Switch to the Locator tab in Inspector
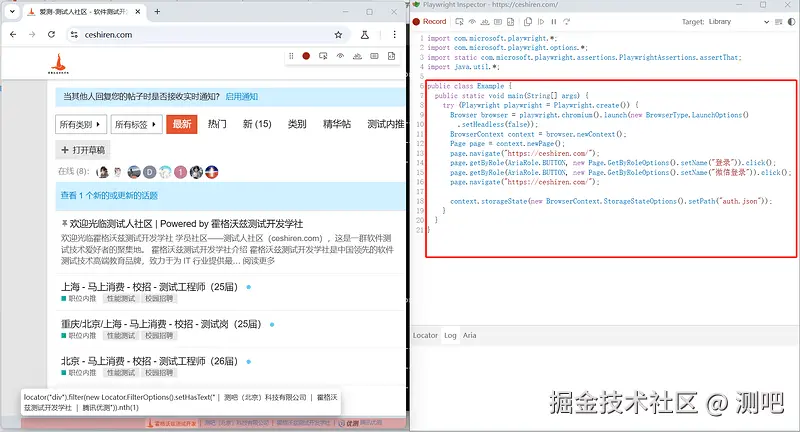The image size is (800, 432). (x=426, y=335)
